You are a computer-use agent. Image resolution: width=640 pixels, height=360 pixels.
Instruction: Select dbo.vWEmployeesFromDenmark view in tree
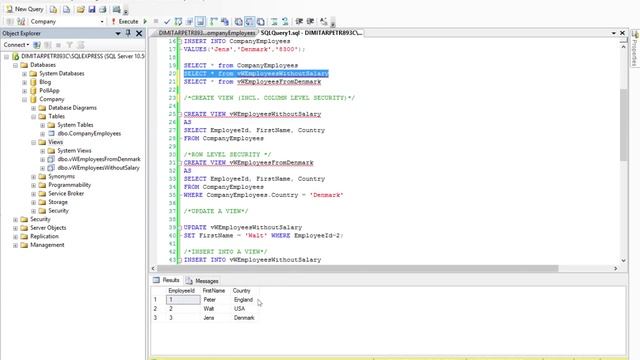[99, 159]
